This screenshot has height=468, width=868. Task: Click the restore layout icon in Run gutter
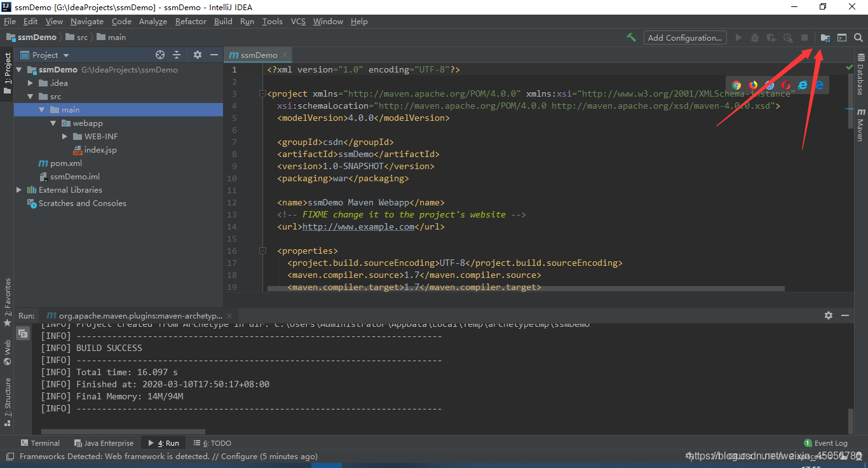(22, 333)
